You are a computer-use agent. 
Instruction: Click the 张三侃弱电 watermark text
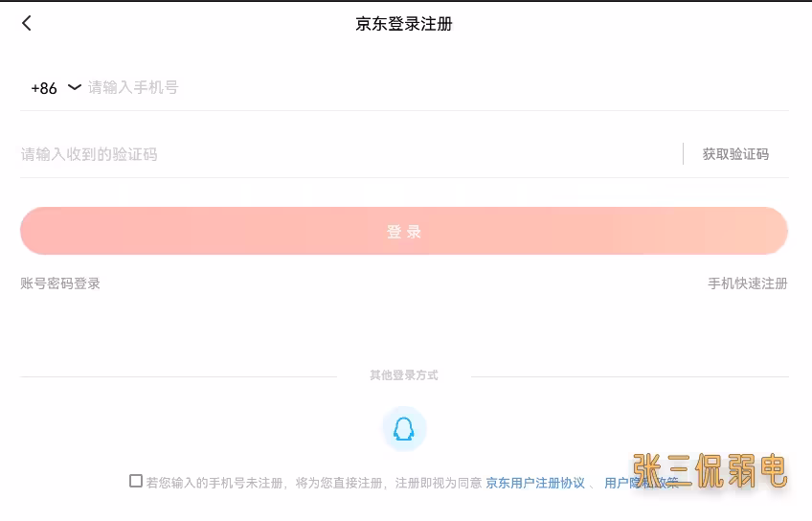coord(710,471)
